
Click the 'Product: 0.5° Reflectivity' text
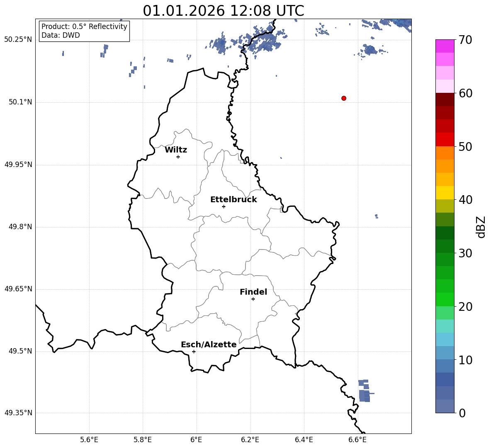coord(84,27)
